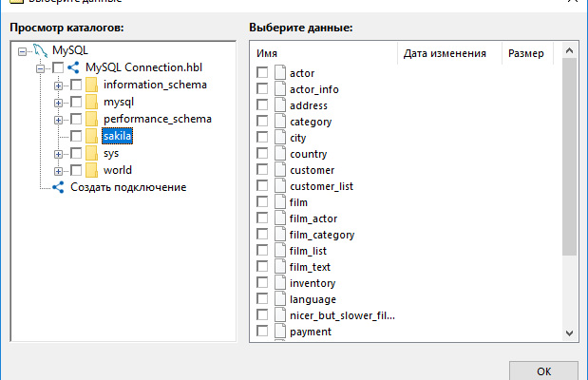Viewport: 588px width, 380px height.
Task: Expand the performance_schema tree node
Action: tap(59, 120)
